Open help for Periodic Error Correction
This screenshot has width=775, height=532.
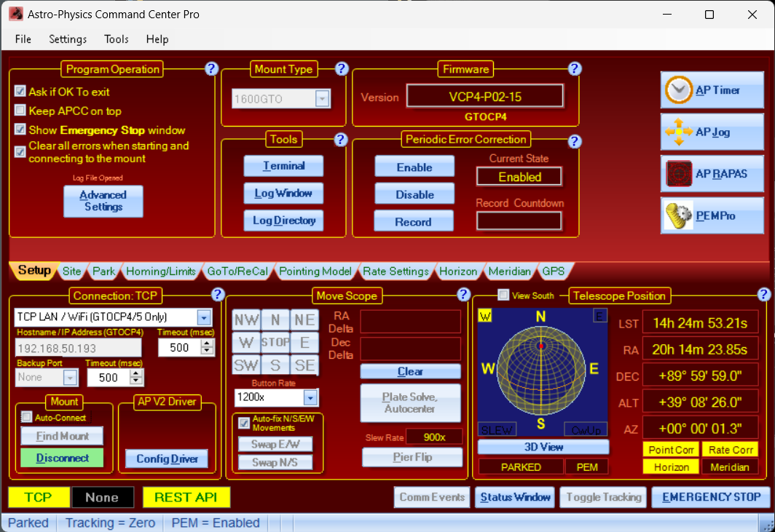pyautogui.click(x=574, y=141)
